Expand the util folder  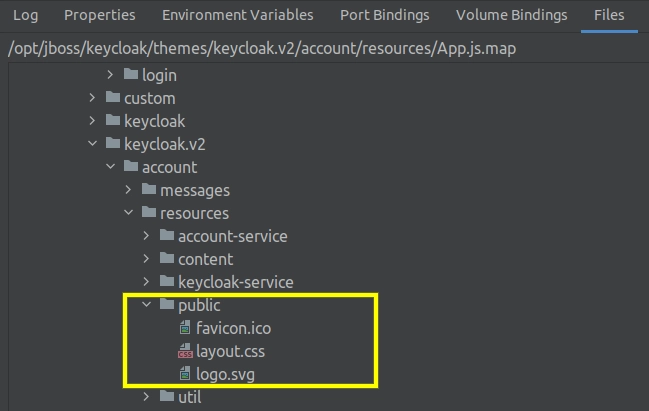tap(146, 397)
